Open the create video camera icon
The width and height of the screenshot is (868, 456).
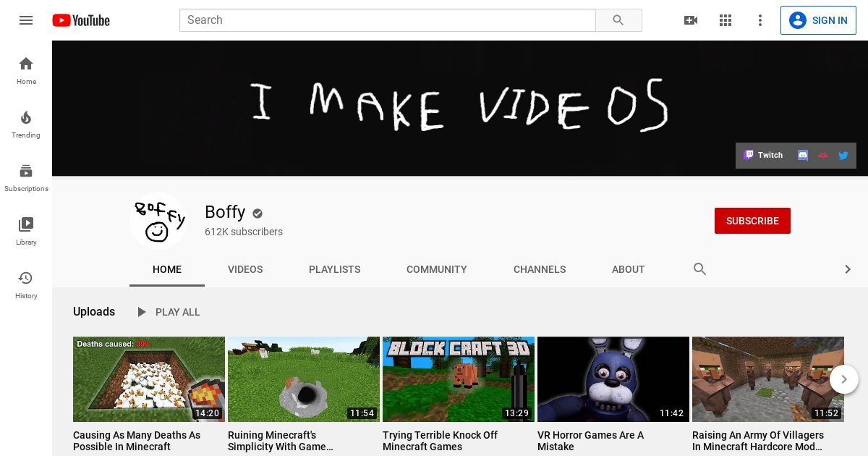(x=691, y=20)
